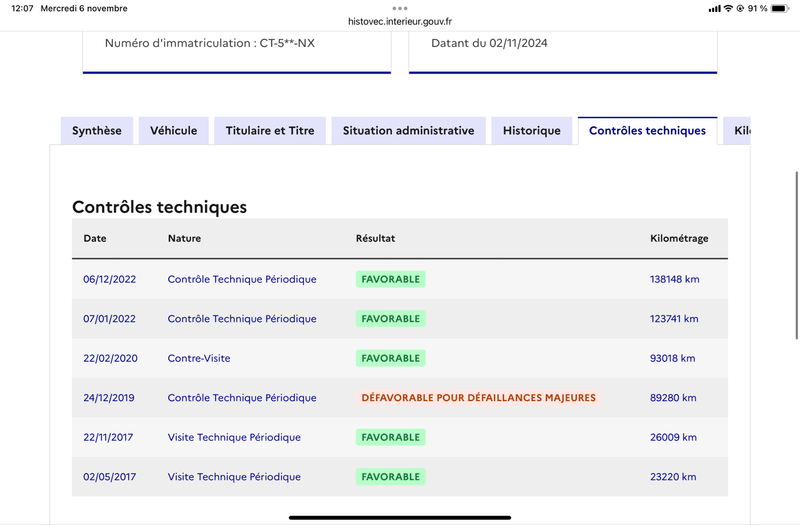Screen dimensions: 800x525
Task: Click Visite Technique Périodique on 02/05/2017 row
Action: pyautogui.click(x=234, y=477)
